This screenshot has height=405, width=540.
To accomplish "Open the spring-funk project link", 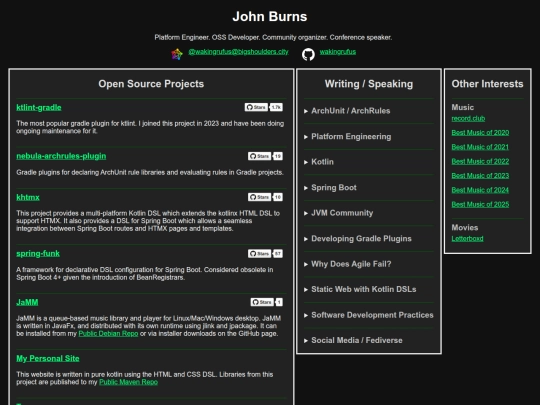I will [x=38, y=253].
